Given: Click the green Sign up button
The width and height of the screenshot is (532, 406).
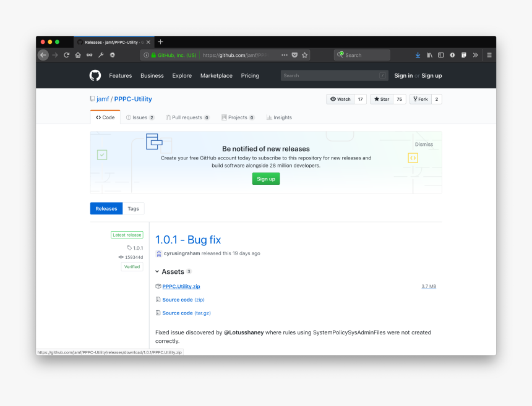Looking at the screenshot, I should pos(266,179).
